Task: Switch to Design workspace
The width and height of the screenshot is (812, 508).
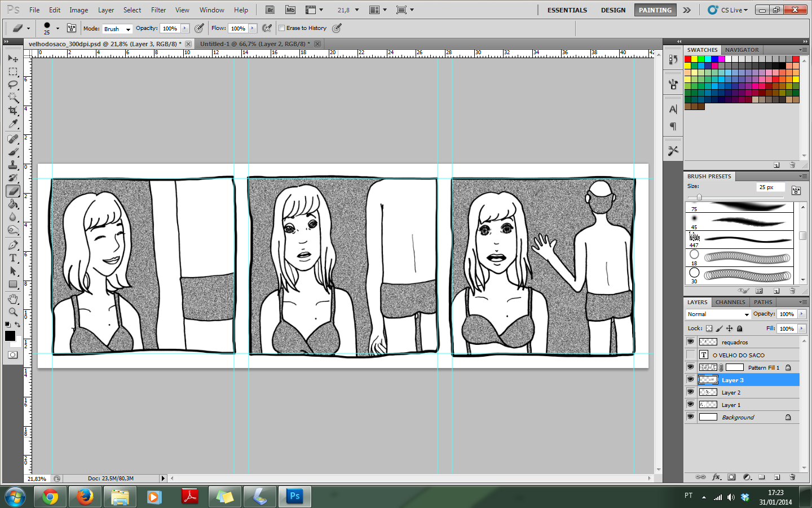Action: (x=613, y=10)
